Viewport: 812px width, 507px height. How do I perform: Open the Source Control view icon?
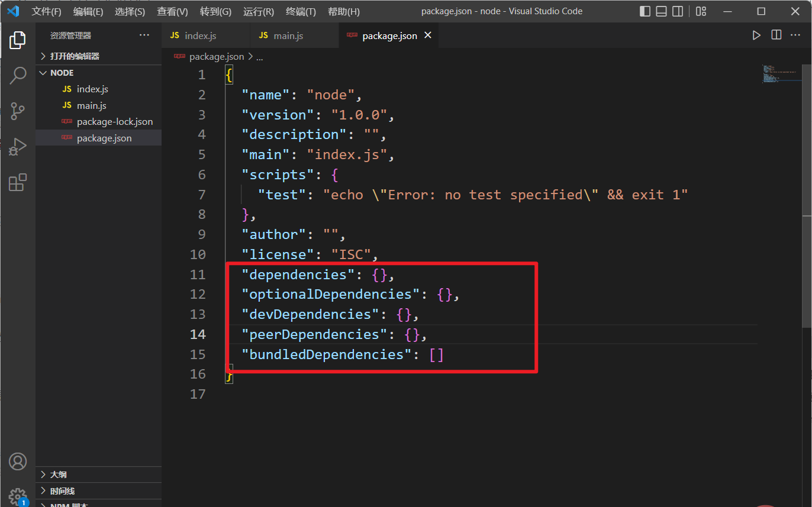18,111
